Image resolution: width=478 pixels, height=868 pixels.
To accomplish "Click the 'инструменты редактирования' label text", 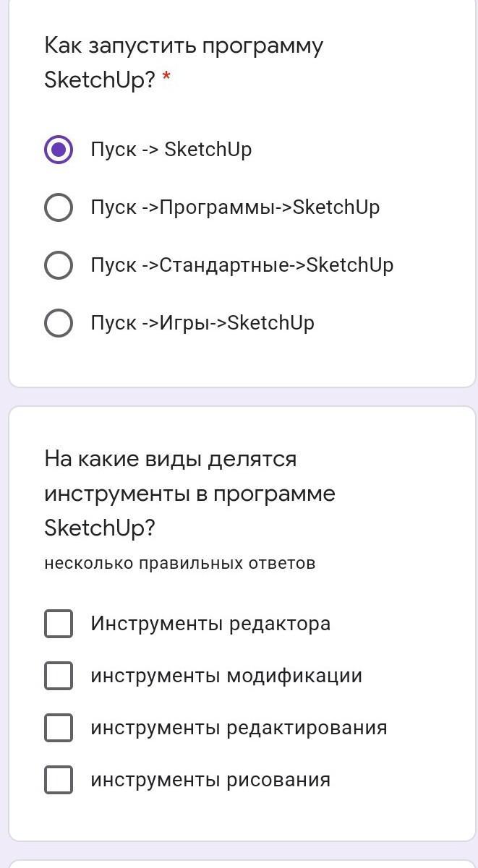I will tap(239, 728).
